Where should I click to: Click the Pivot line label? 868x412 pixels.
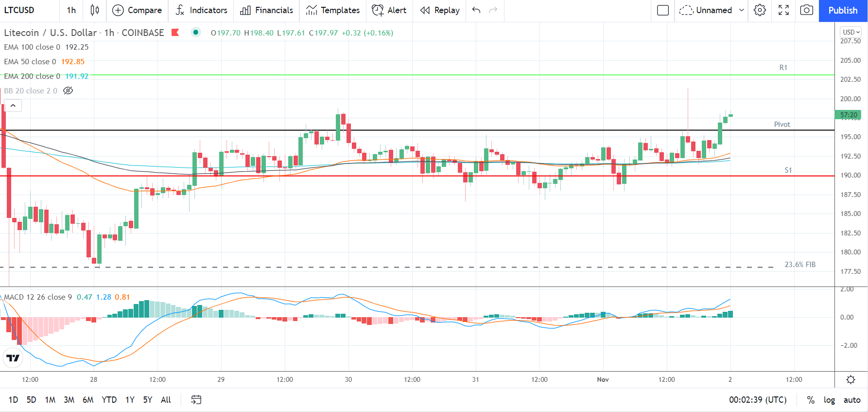[782, 125]
